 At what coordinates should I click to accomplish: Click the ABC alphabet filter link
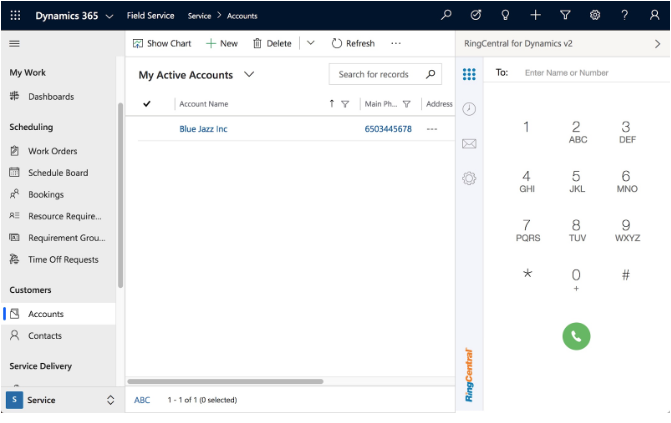[x=142, y=400]
